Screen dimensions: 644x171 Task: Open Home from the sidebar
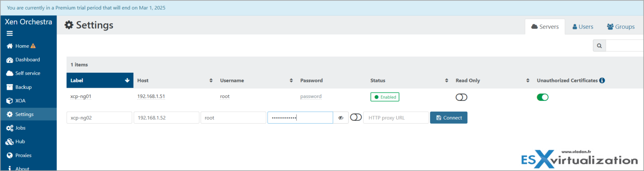(x=22, y=46)
